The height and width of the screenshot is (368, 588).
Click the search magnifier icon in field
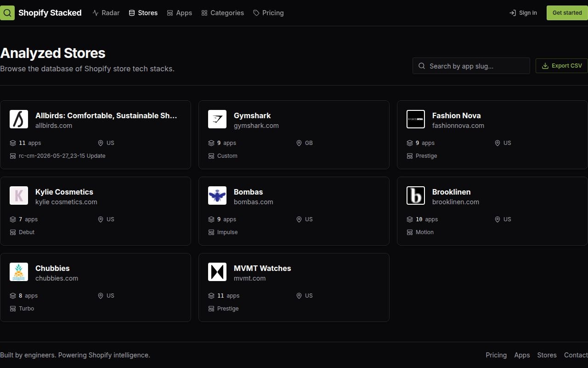[422, 66]
